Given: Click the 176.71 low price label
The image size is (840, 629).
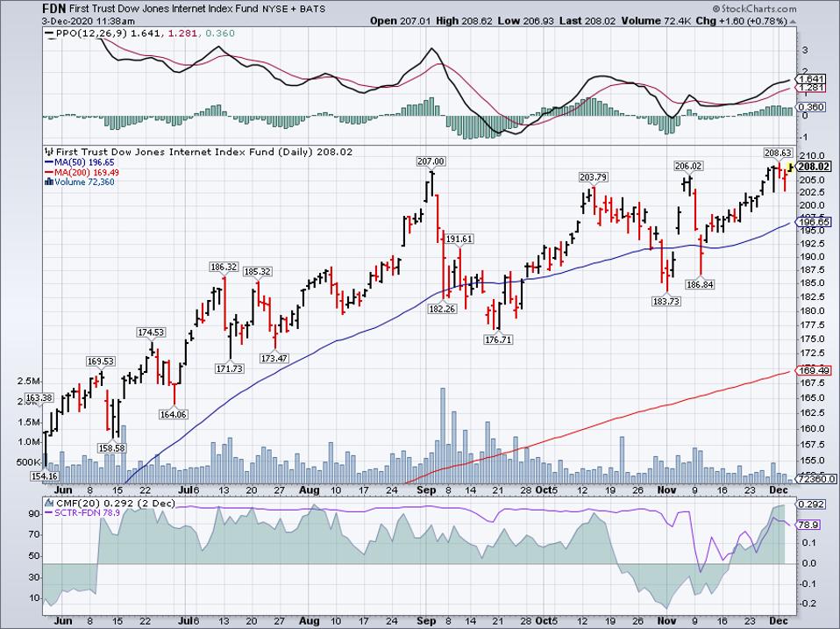Looking at the screenshot, I should 498,340.
